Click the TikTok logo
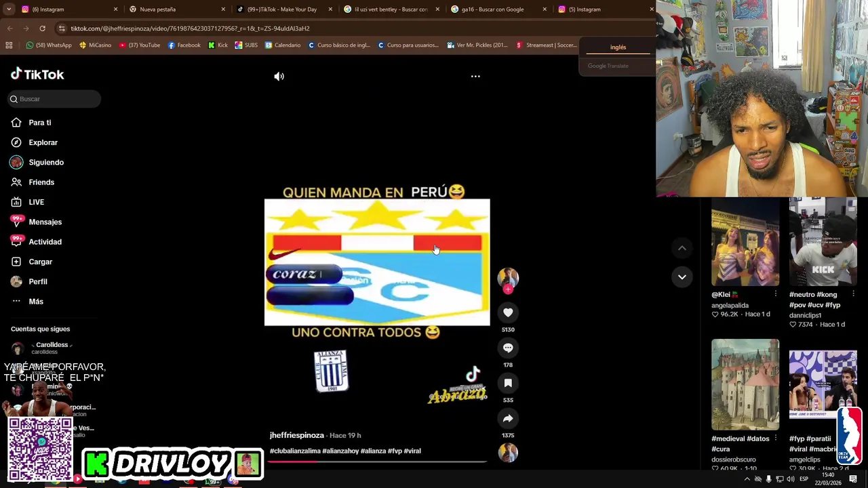This screenshot has height=488, width=868. click(37, 75)
